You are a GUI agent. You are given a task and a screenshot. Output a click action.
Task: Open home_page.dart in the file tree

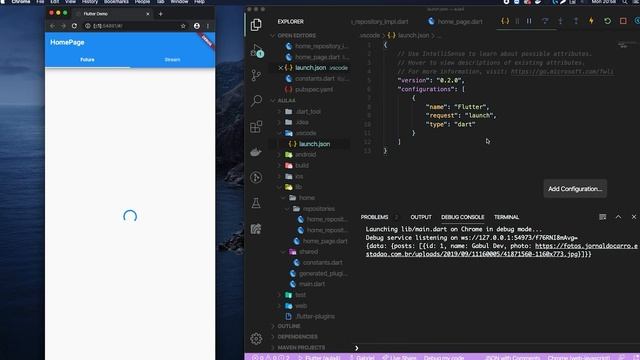click(325, 241)
